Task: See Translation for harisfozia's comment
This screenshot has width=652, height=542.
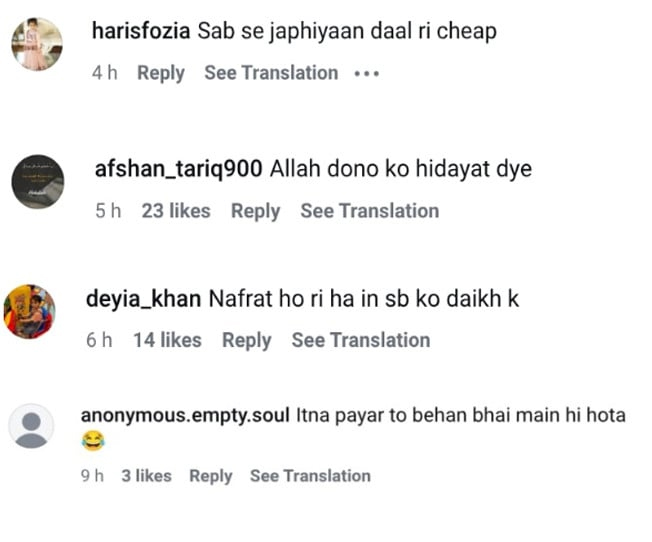Action: (271, 73)
